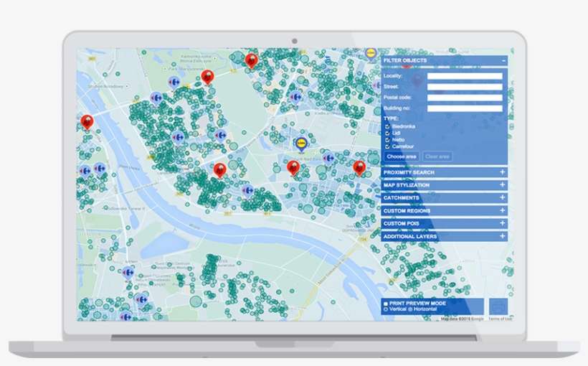Screen dimensions: 588x366
Task: Open the Lidl pin in the map center
Action: coord(301,144)
